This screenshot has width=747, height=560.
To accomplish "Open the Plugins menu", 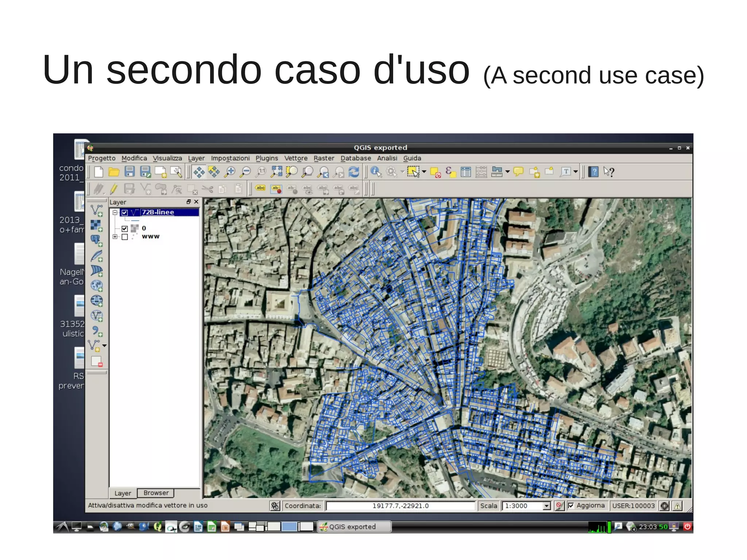I will click(267, 158).
